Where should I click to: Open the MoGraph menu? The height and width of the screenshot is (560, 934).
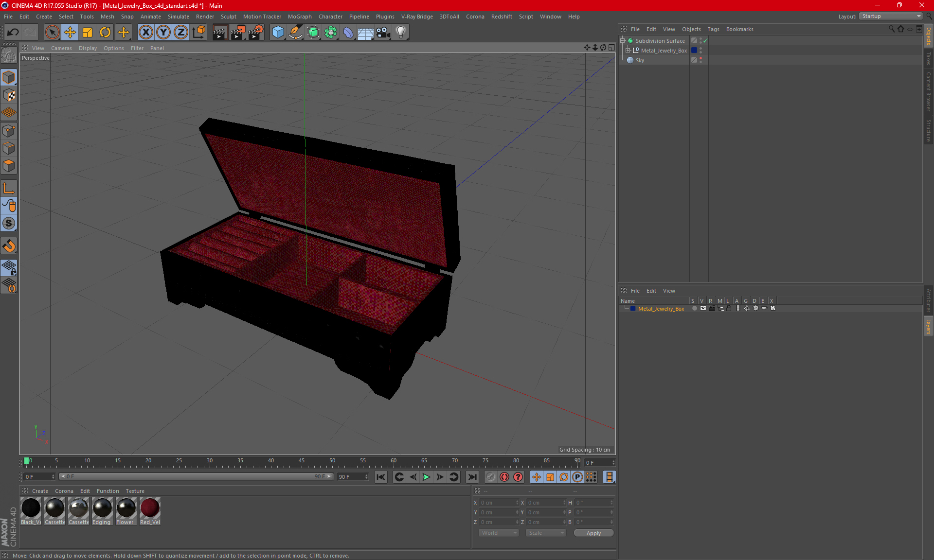click(300, 17)
